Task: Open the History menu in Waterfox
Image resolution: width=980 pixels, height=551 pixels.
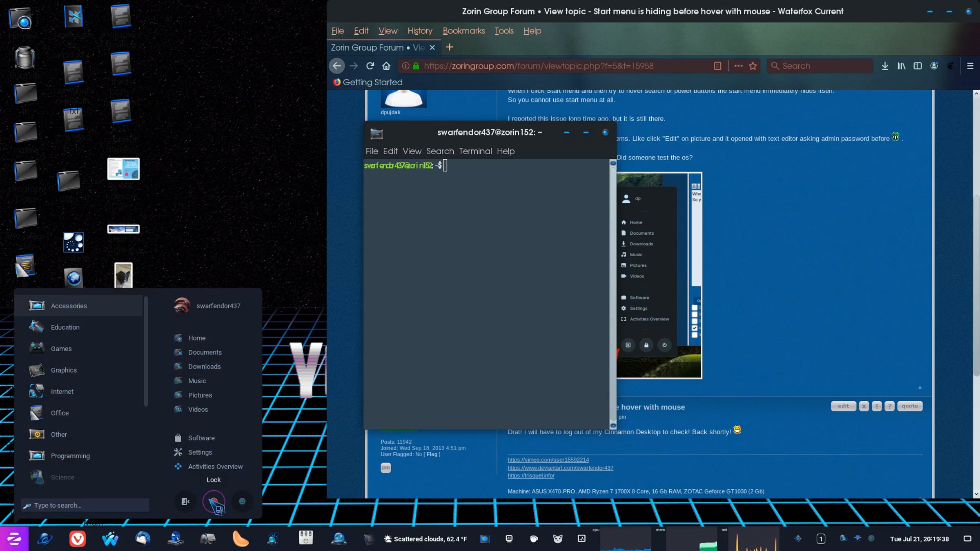Action: click(x=420, y=31)
